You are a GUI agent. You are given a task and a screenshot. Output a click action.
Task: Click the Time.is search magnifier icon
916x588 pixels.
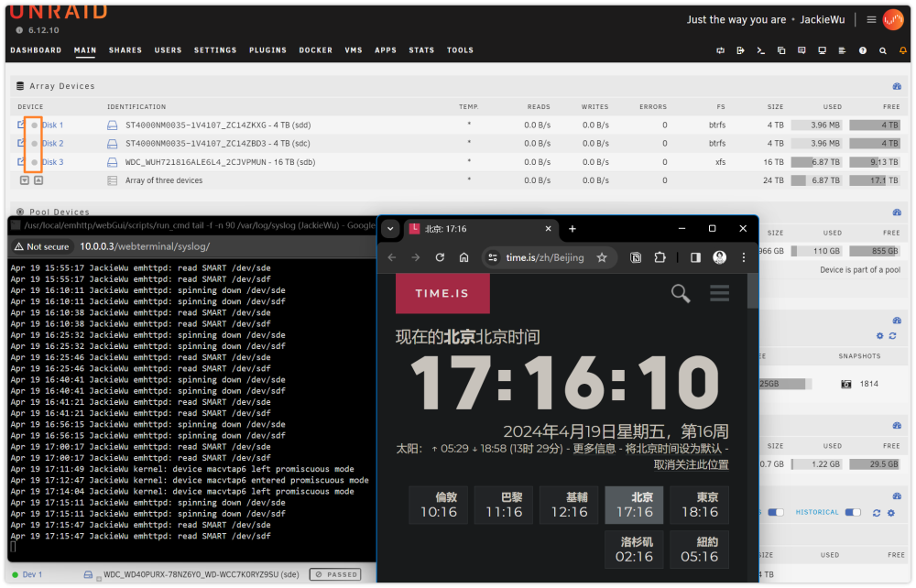[680, 293]
